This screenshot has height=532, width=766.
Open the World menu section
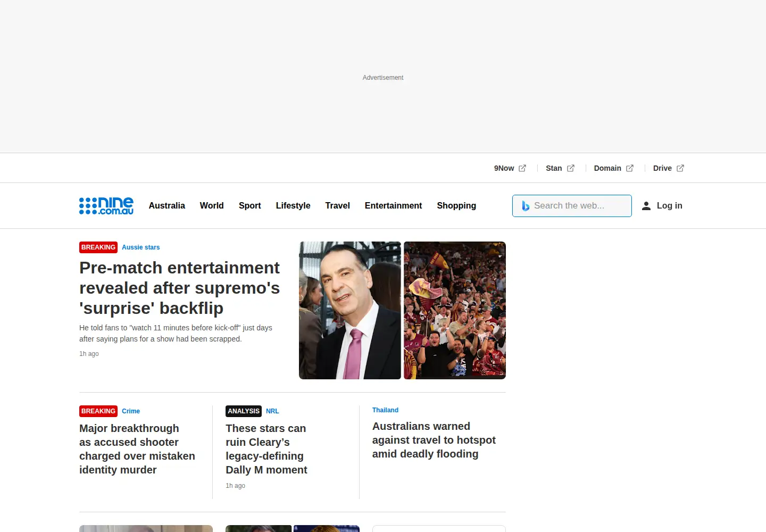pos(212,205)
